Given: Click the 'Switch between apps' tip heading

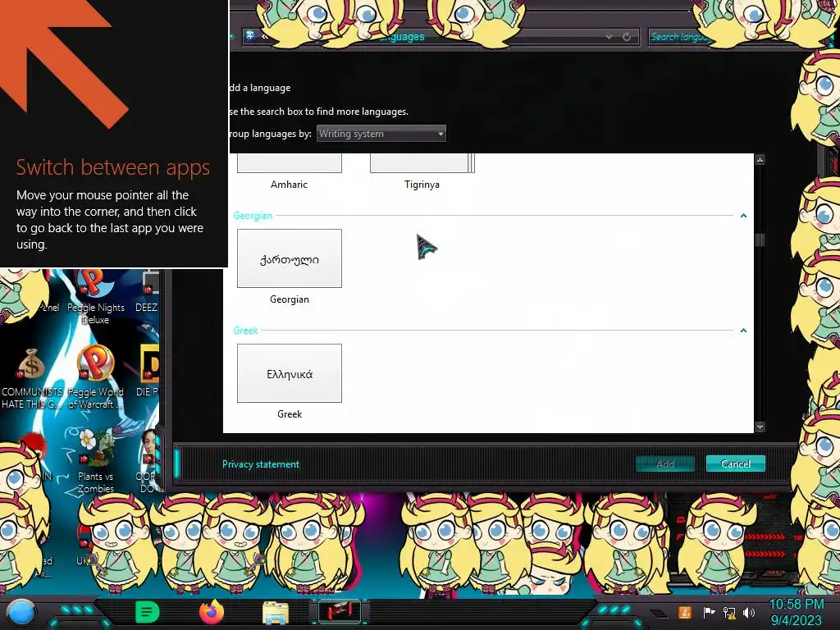Looking at the screenshot, I should [x=113, y=167].
